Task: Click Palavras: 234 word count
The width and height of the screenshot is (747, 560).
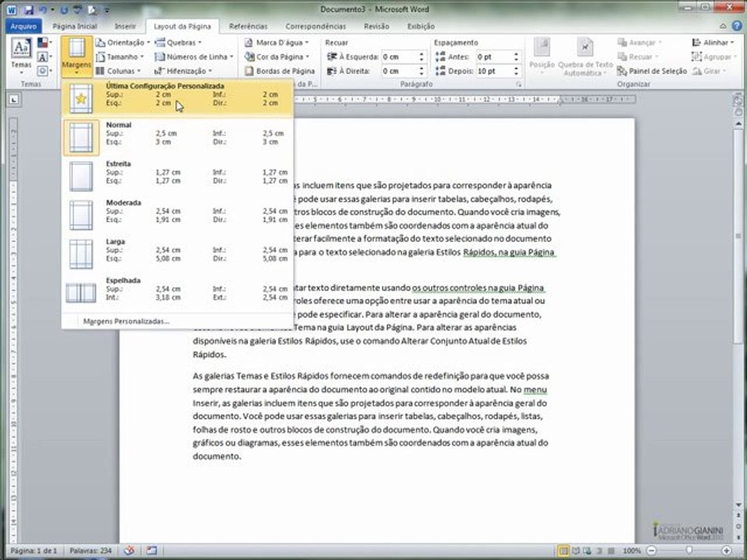Action: pos(90,551)
